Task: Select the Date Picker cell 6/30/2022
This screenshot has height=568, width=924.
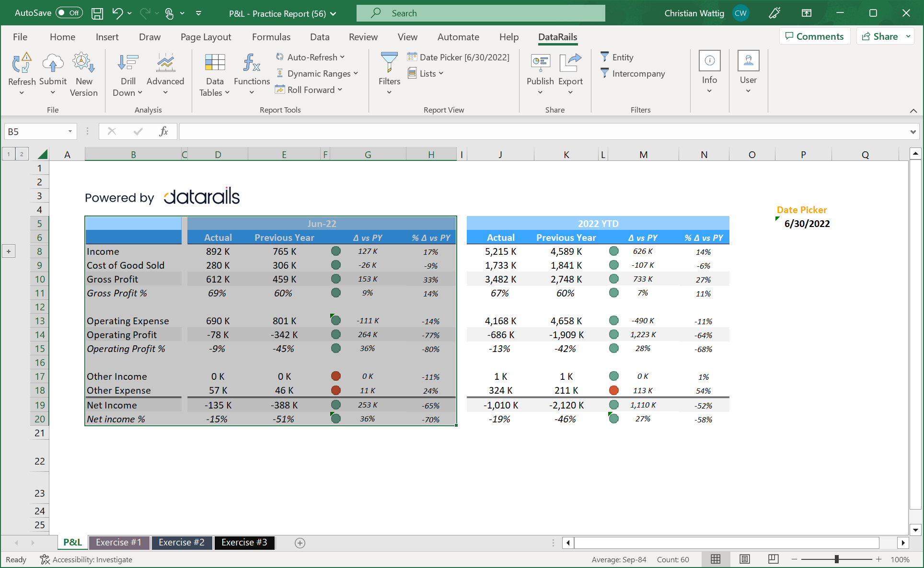Action: [803, 224]
